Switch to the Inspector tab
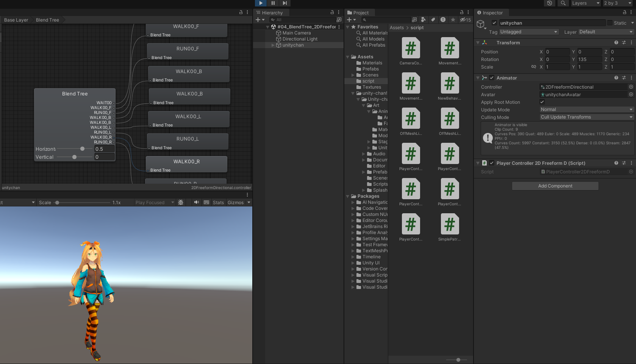 490,12
